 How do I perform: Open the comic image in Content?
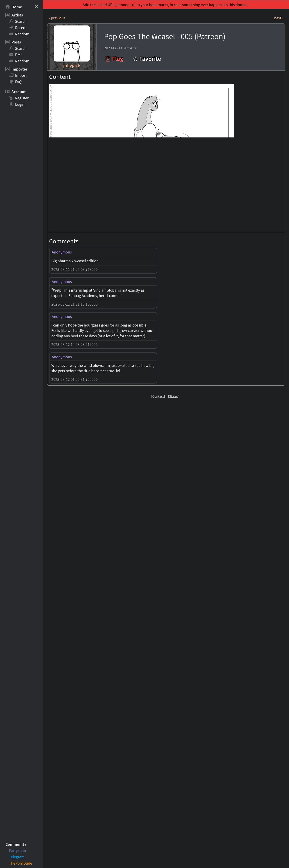coord(141,110)
